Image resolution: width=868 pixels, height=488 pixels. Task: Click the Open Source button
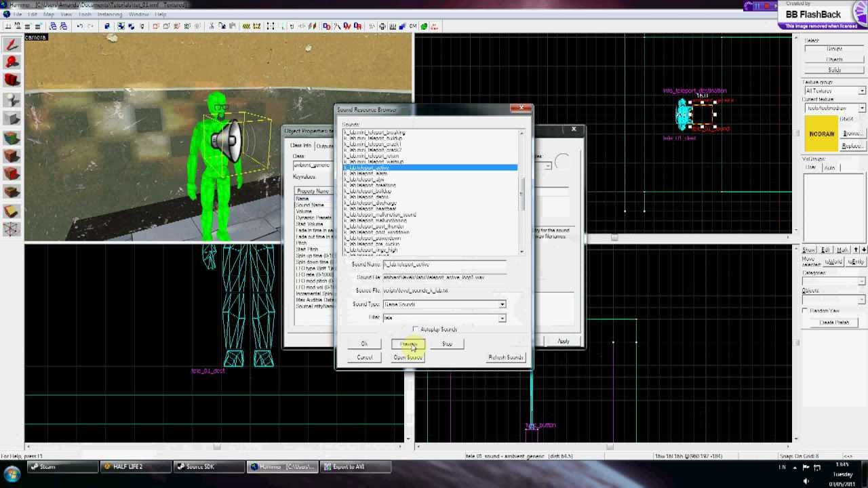coord(408,357)
